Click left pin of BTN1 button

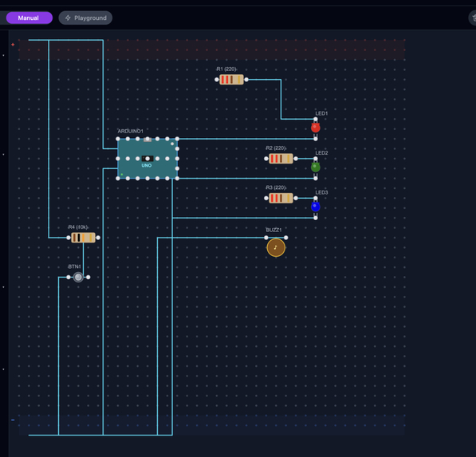69,277
